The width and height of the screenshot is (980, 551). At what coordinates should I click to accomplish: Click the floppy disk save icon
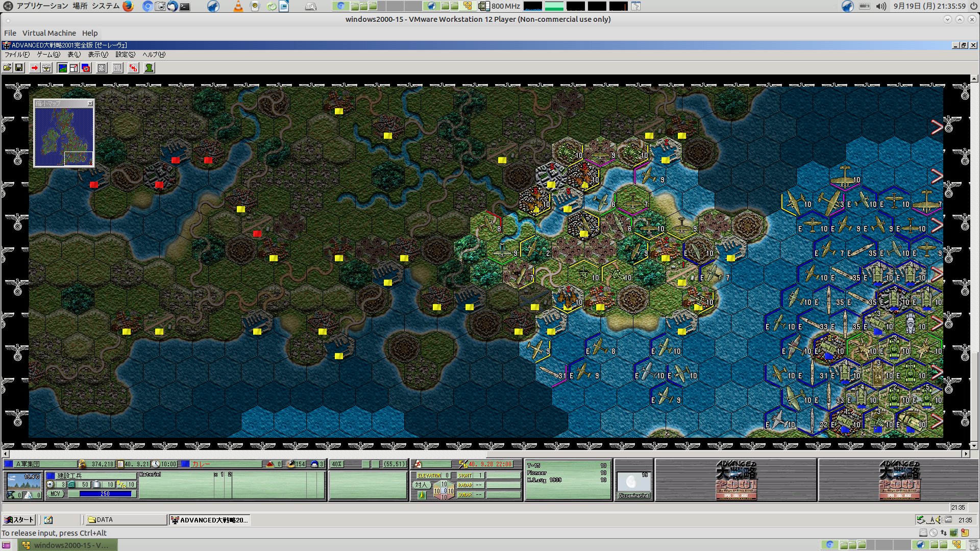(x=19, y=68)
